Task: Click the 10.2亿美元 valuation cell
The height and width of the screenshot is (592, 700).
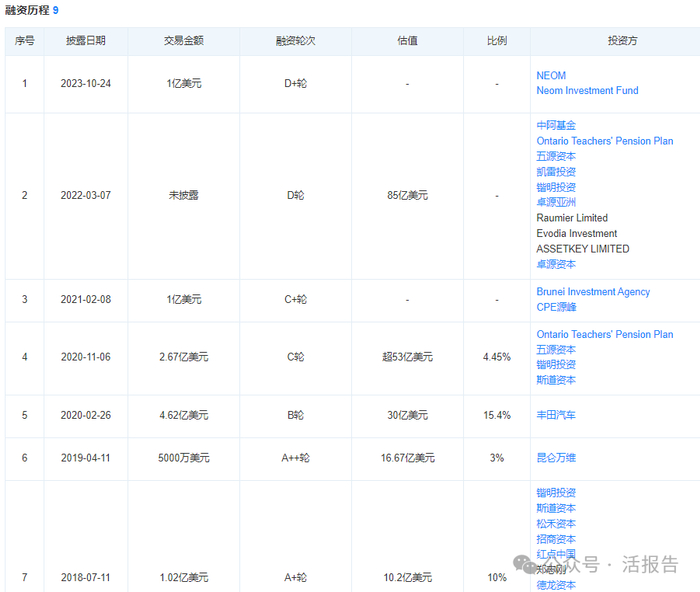Action: pos(408,578)
